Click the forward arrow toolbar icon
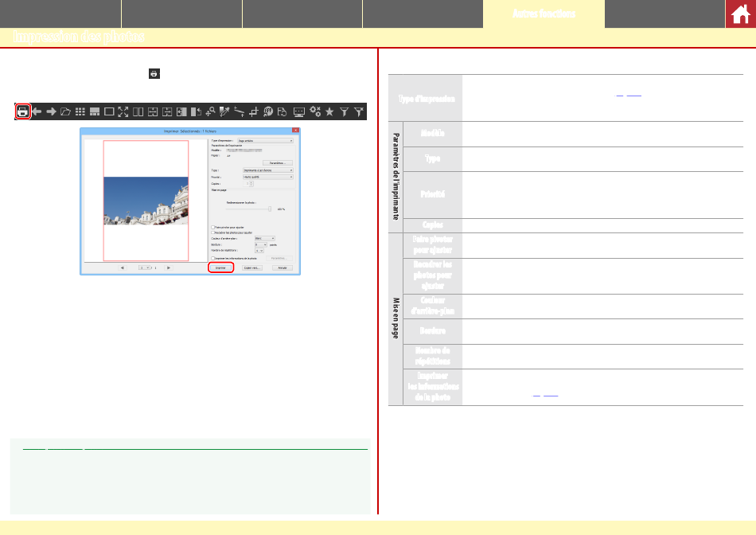This screenshot has height=535, width=756. [52, 111]
